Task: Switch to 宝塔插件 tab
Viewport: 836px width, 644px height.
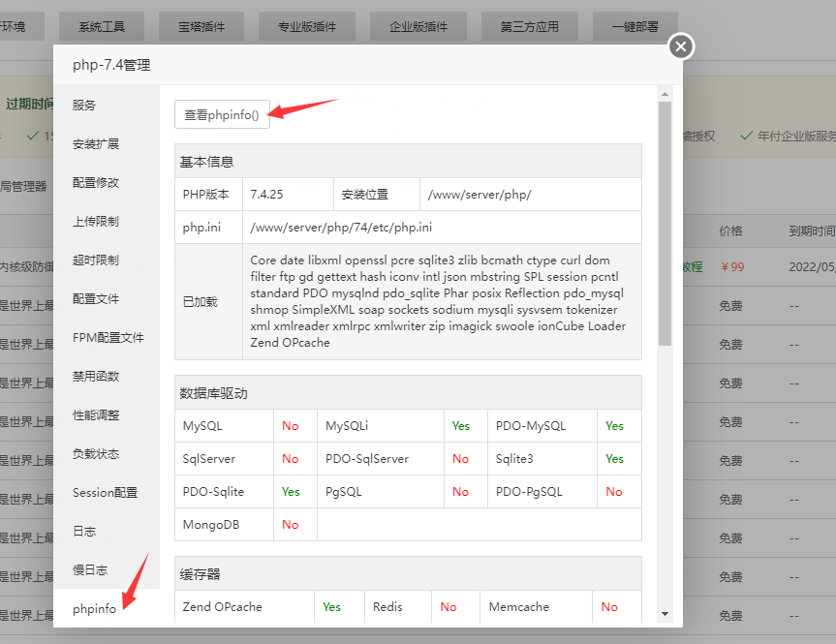Action: (x=201, y=26)
